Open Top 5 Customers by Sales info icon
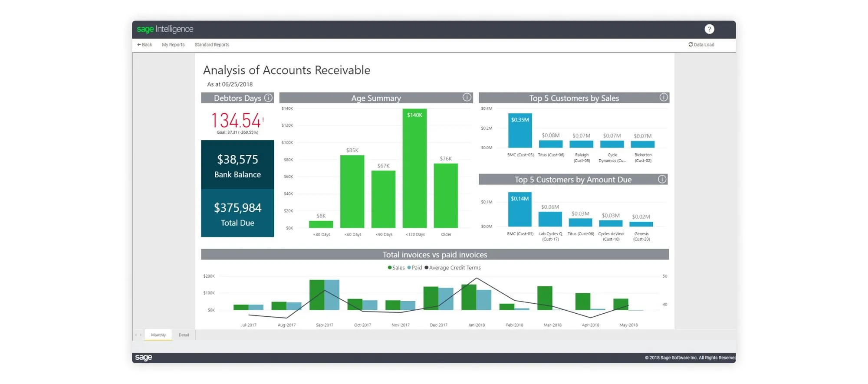868x384 pixels. tap(664, 97)
